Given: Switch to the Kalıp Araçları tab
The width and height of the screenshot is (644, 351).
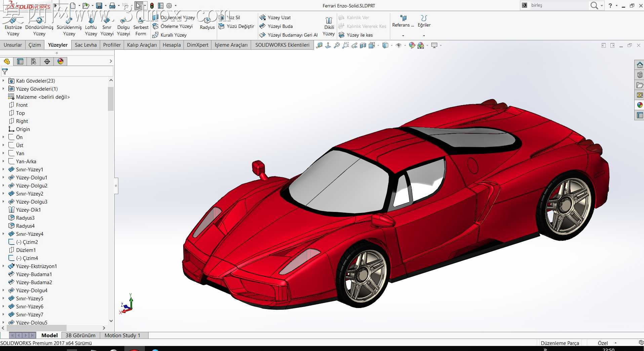Looking at the screenshot, I should [142, 45].
